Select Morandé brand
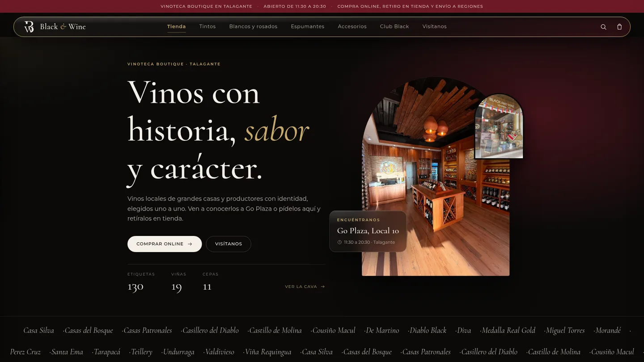The width and height of the screenshot is (644, 362). (x=608, y=330)
